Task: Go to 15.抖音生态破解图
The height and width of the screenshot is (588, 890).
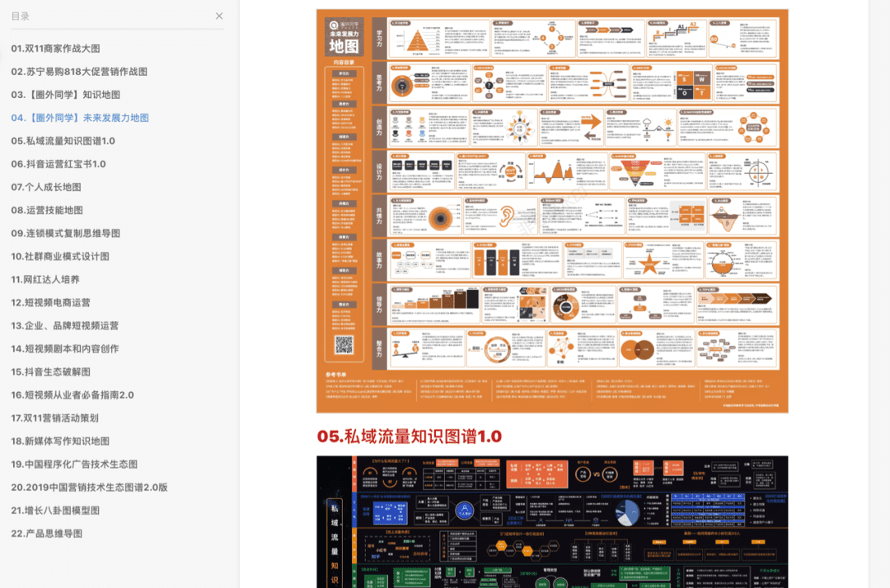Action: [x=50, y=372]
